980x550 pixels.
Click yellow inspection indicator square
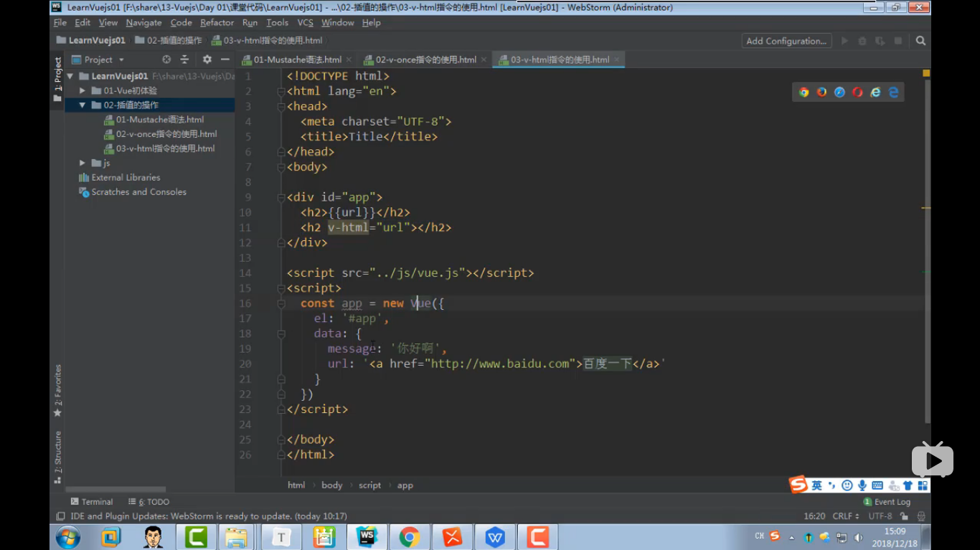point(926,73)
